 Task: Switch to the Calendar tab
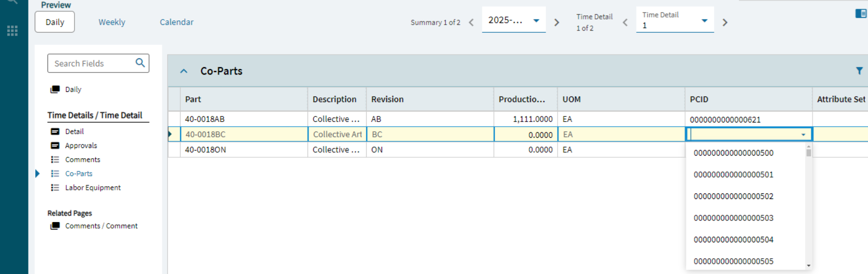[x=176, y=22]
